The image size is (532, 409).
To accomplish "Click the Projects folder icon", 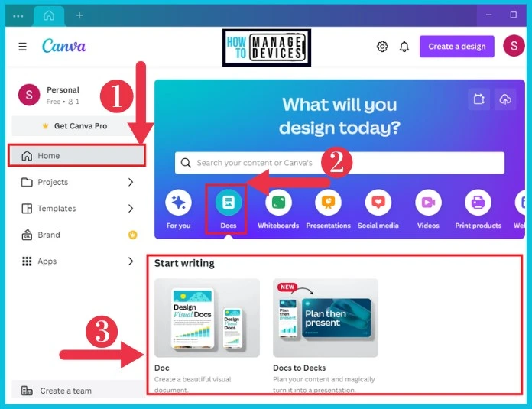I will pyautogui.click(x=27, y=182).
